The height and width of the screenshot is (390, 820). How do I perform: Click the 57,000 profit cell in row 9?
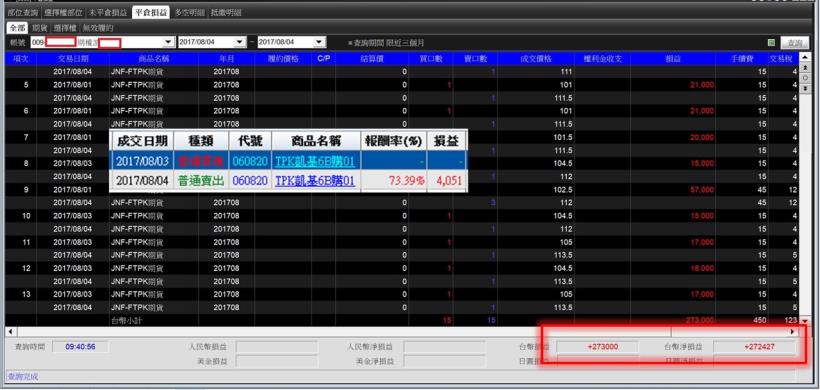tap(673, 189)
